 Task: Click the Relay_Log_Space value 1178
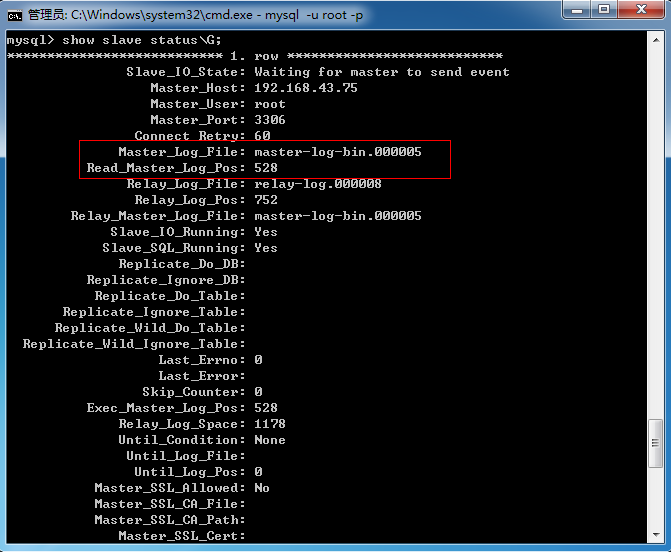[x=270, y=424]
